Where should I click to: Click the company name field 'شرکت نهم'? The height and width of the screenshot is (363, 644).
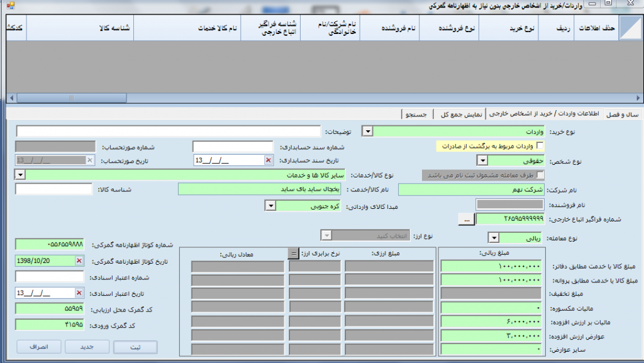[471, 189]
